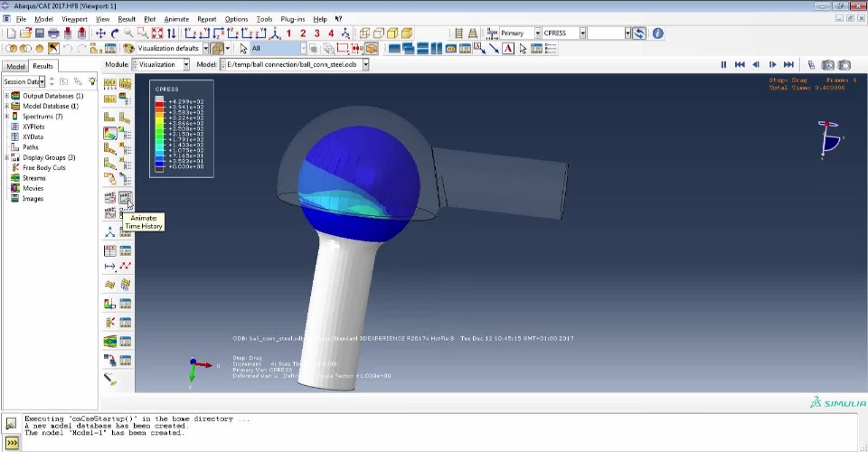The image size is (868, 452).
Task: Select the Paths tree item
Action: pos(31,147)
